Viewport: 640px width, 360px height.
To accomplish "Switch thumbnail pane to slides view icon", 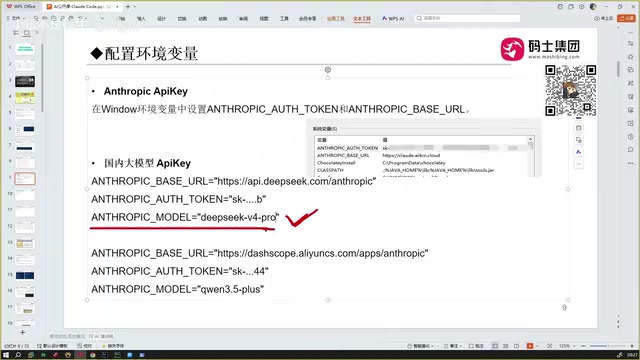I will point(27,33).
